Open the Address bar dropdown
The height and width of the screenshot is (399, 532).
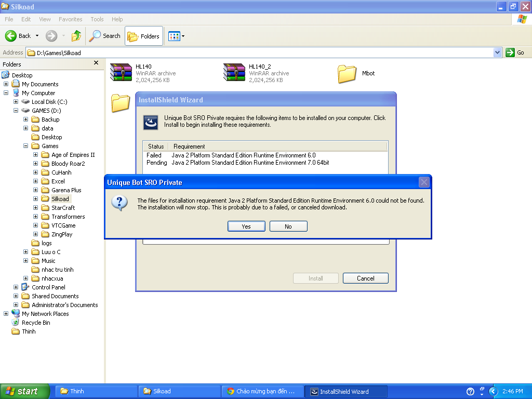point(497,52)
